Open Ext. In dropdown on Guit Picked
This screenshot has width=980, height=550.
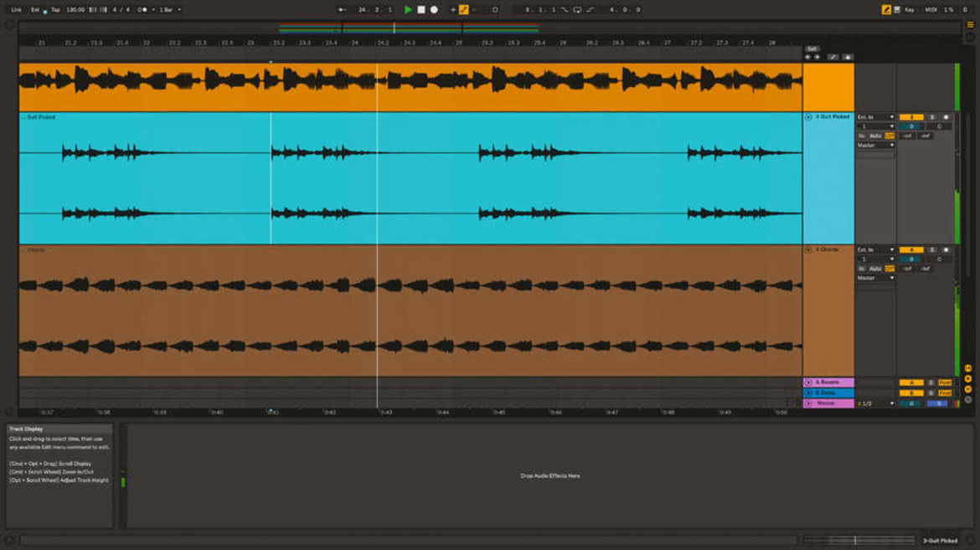pos(875,117)
